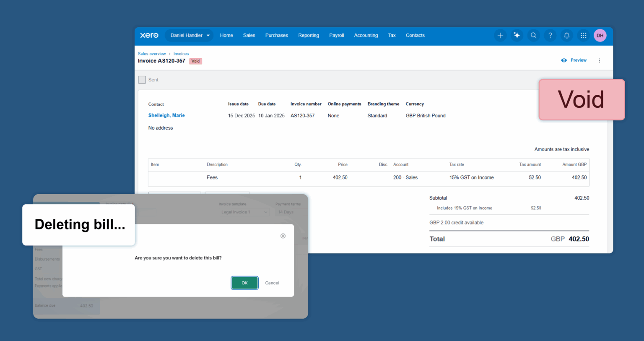Open the Reporting menu
The height and width of the screenshot is (341, 644).
coord(309,35)
